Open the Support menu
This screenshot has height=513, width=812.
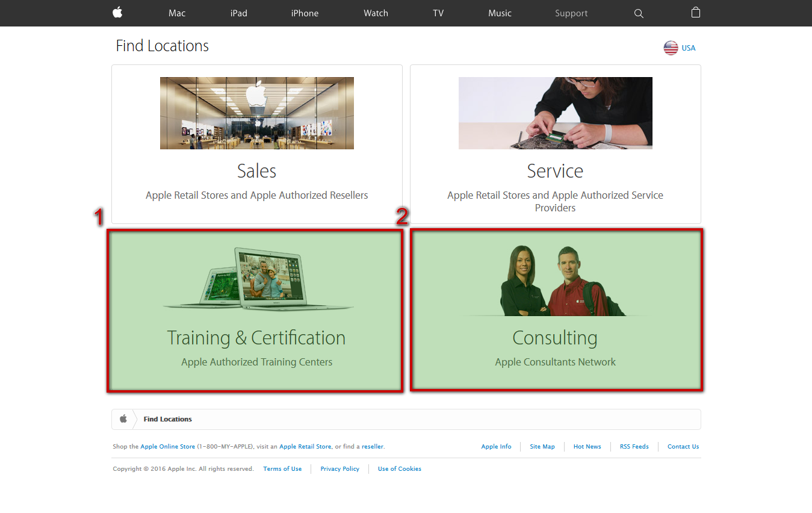coord(571,13)
